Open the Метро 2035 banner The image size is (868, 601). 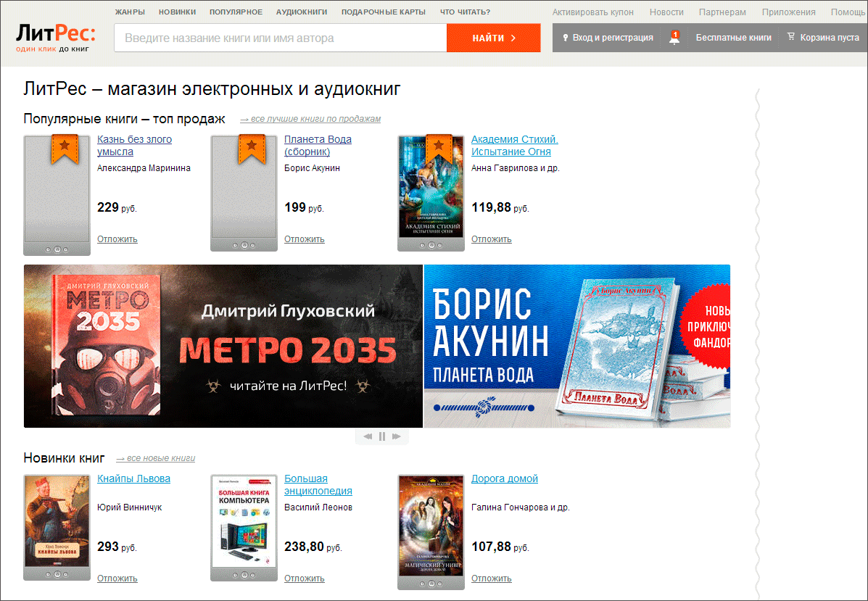pyautogui.click(x=223, y=346)
